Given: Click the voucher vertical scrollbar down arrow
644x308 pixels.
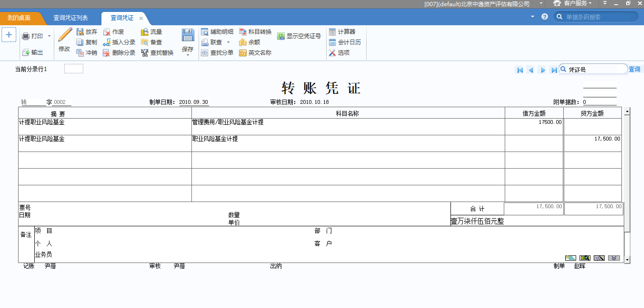Looking at the screenshot, I should pyautogui.click(x=627, y=260).
